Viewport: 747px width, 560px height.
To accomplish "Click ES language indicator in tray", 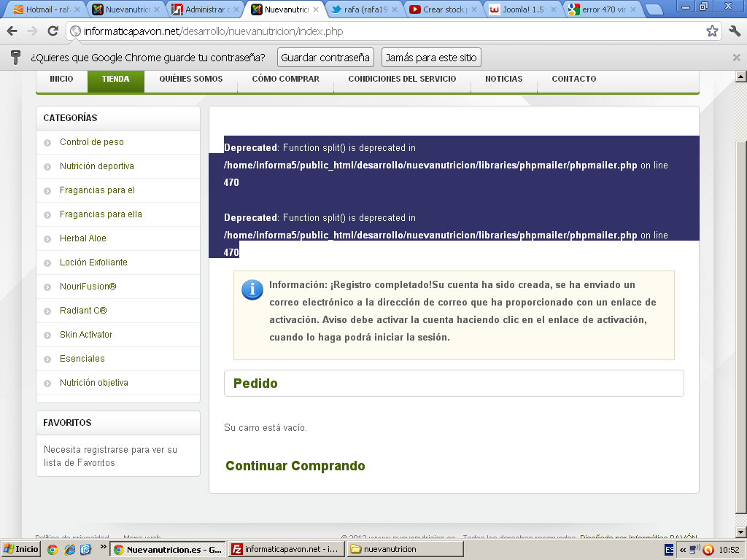I will [x=669, y=550].
